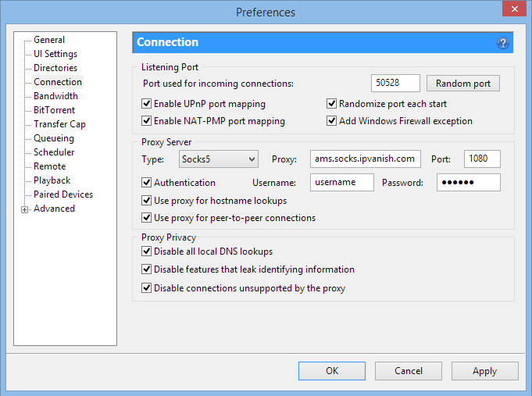The image size is (532, 396).
Task: Confirm with the OK button
Action: pyautogui.click(x=332, y=371)
